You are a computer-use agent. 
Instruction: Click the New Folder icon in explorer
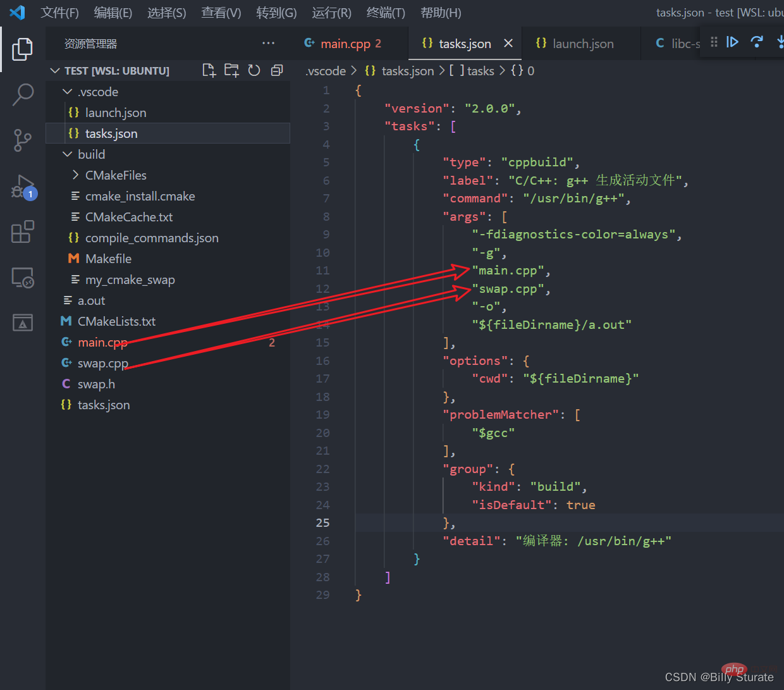231,70
